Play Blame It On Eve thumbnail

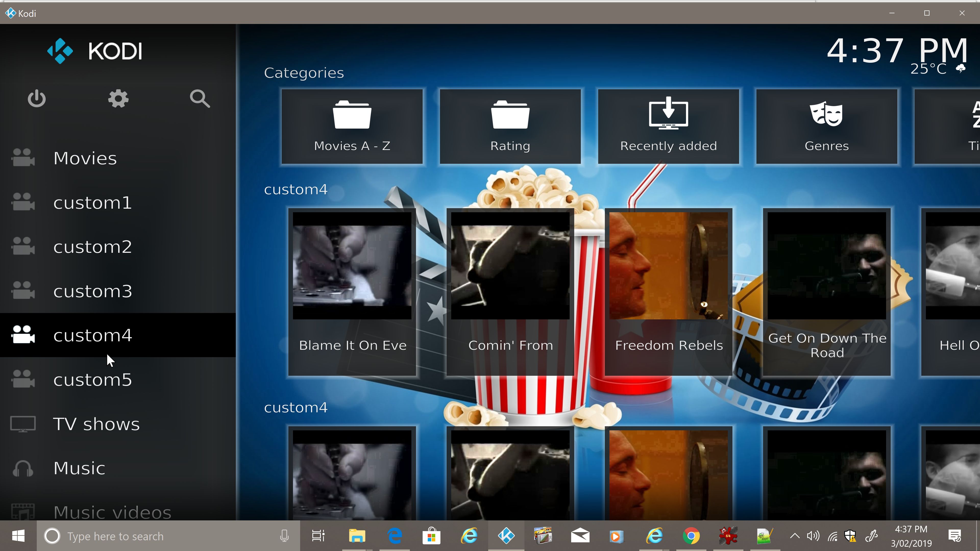pos(352,292)
